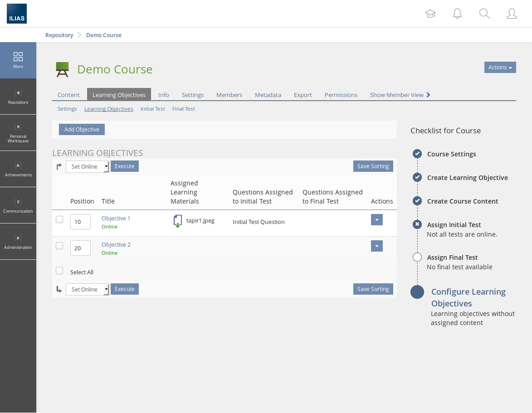Click the Add Objective button
This screenshot has width=532, height=413.
pos(82,130)
